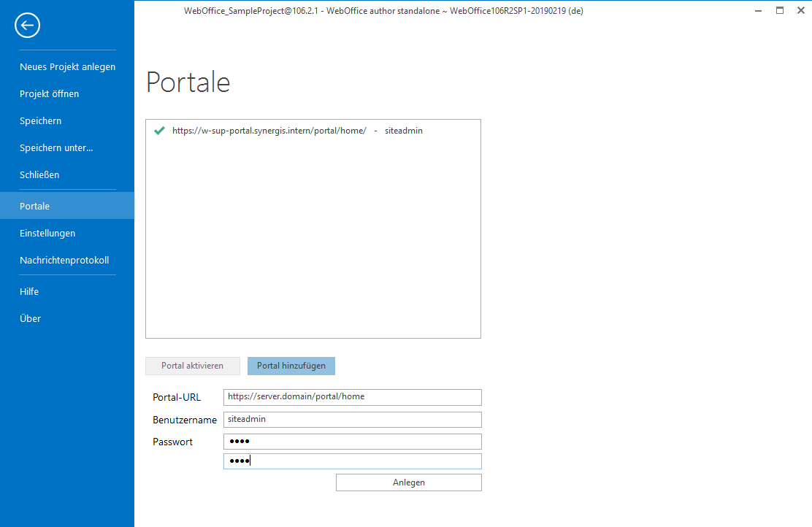Image resolution: width=812 pixels, height=527 pixels.
Task: Select Projekt öffnen from the sidebar
Action: pos(50,93)
